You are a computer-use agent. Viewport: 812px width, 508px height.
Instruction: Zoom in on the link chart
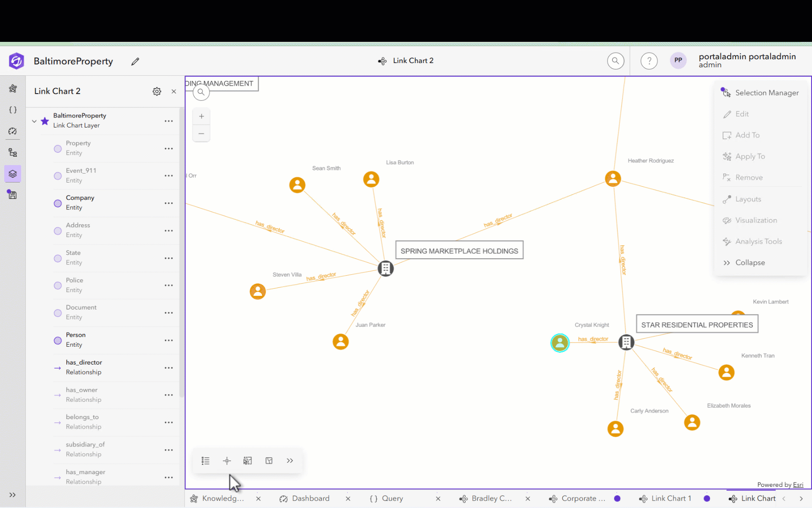pos(201,116)
